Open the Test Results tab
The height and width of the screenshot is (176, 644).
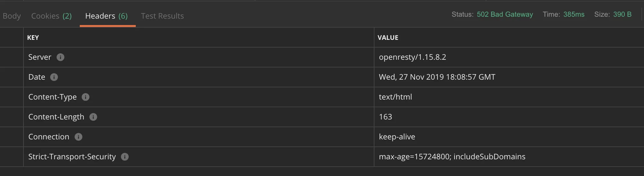pos(162,16)
